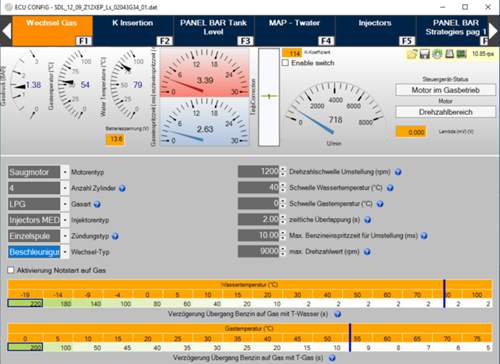Click the Drehzahlbereich motor status field
This screenshot has height=364, width=500.
pyautogui.click(x=445, y=112)
